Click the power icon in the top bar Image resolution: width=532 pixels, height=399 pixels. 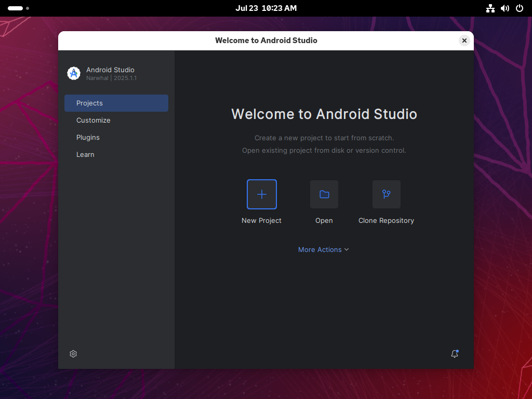pyautogui.click(x=519, y=8)
